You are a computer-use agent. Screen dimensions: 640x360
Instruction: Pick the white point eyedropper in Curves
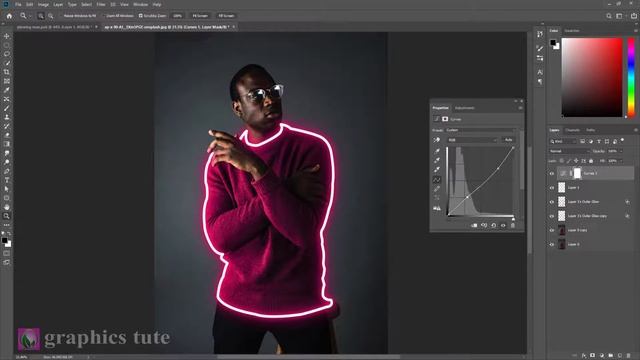[x=437, y=169]
